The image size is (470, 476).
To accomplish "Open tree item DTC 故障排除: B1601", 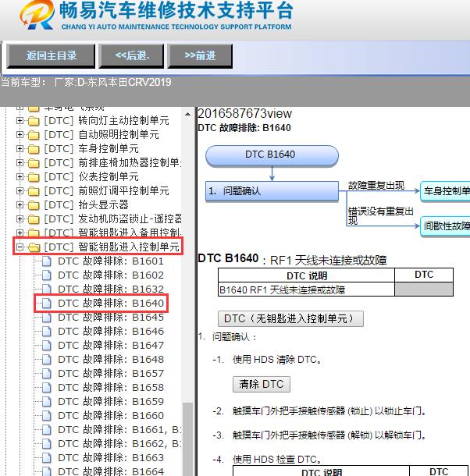I will click(x=111, y=261).
